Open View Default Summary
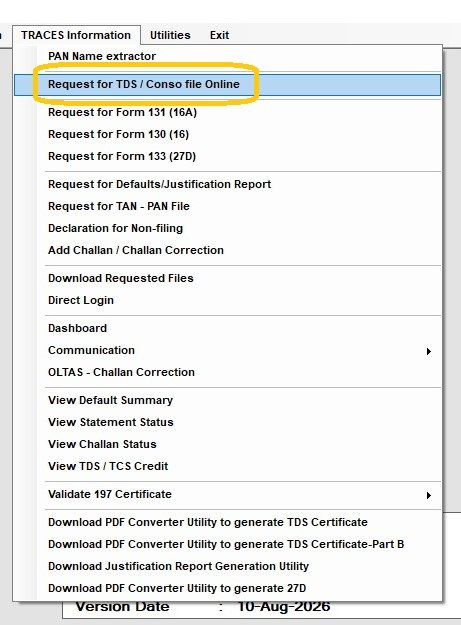The width and height of the screenshot is (461, 625). [228, 400]
